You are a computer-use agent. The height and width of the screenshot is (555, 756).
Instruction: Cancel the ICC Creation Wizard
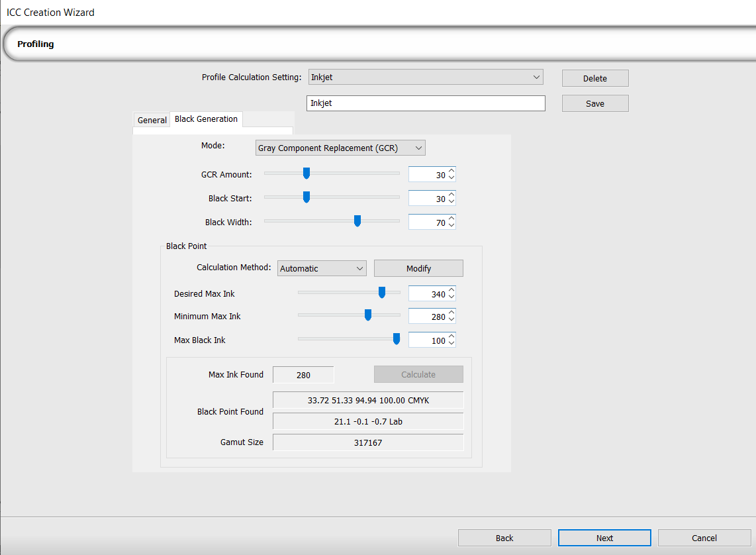pyautogui.click(x=704, y=538)
